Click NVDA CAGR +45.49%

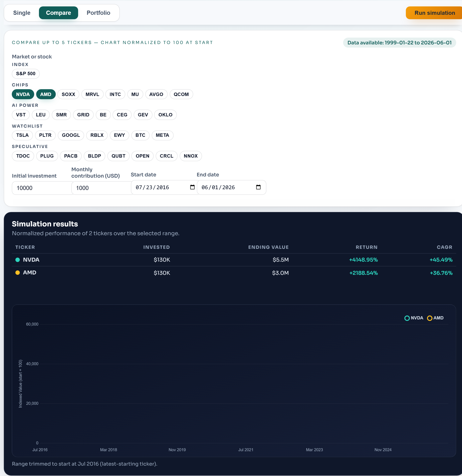441,260
